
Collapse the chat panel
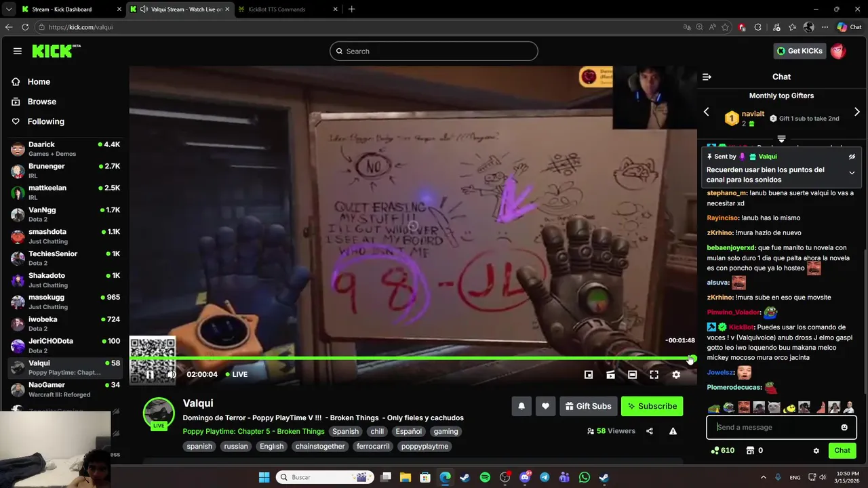(707, 77)
